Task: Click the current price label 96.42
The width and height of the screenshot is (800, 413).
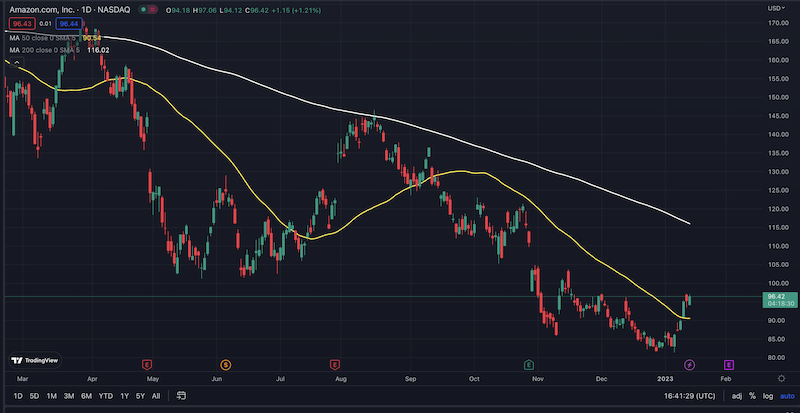Action: [779, 296]
